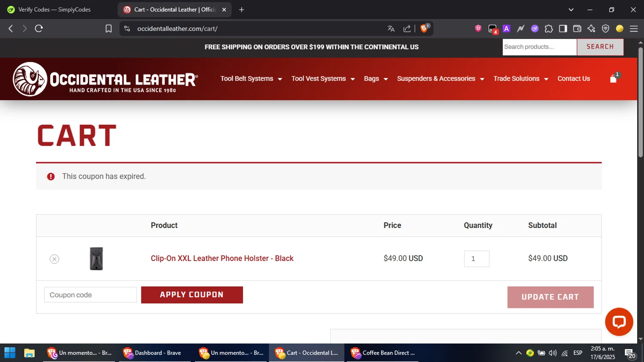Open the translate page icon
Image resolution: width=644 pixels, height=362 pixels.
point(391,28)
